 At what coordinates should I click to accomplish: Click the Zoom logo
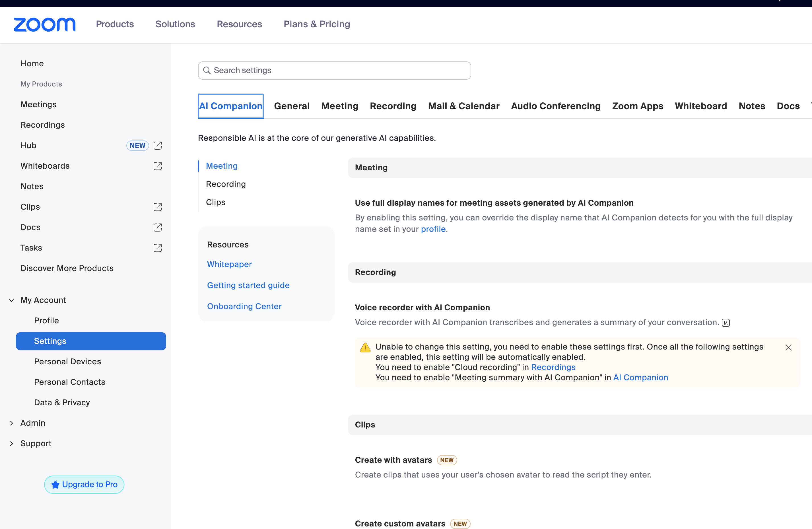click(44, 24)
